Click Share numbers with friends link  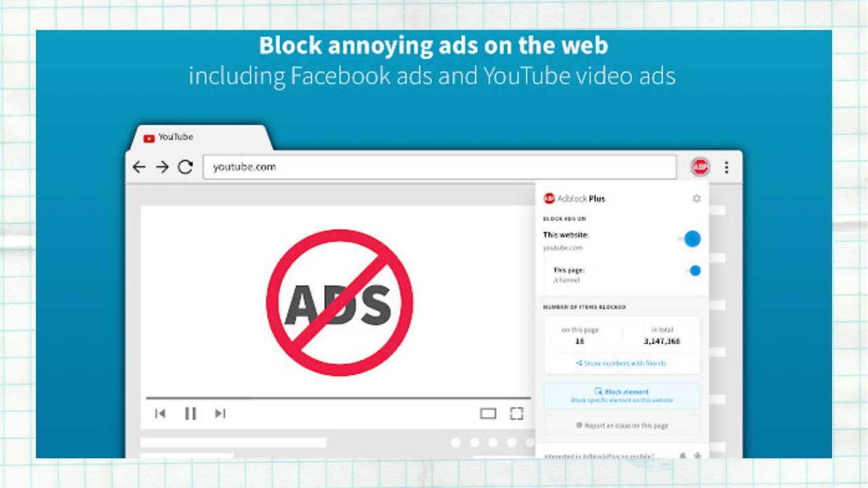click(621, 363)
